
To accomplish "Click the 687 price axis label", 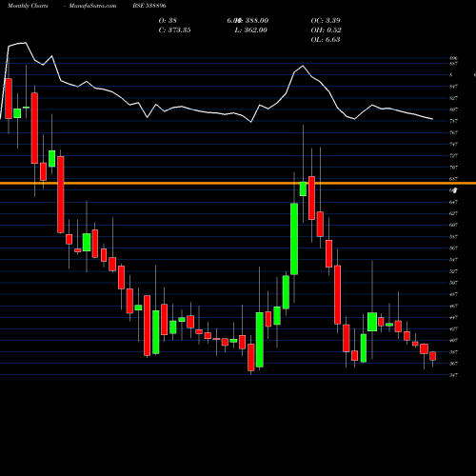I will click(453, 179).
